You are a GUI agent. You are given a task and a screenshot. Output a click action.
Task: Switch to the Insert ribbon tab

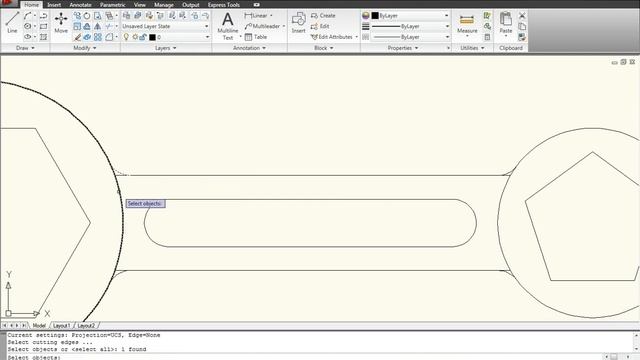(54, 5)
